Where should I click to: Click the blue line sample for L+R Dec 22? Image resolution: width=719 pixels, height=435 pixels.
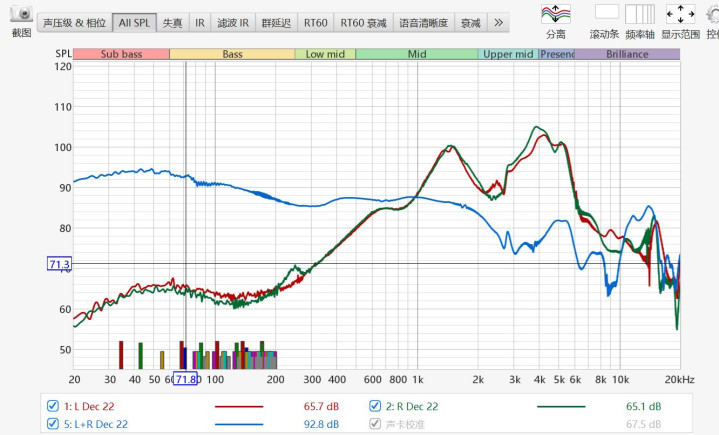(239, 425)
